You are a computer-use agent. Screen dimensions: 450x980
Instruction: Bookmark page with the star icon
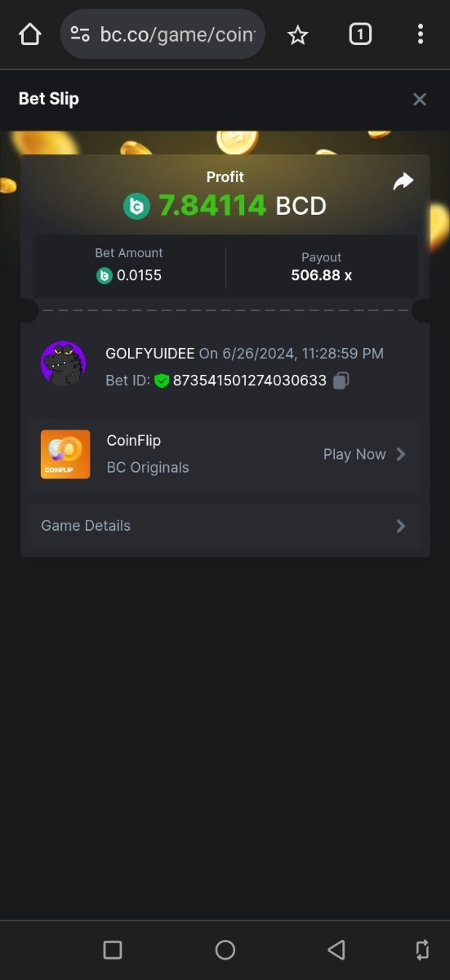298,34
